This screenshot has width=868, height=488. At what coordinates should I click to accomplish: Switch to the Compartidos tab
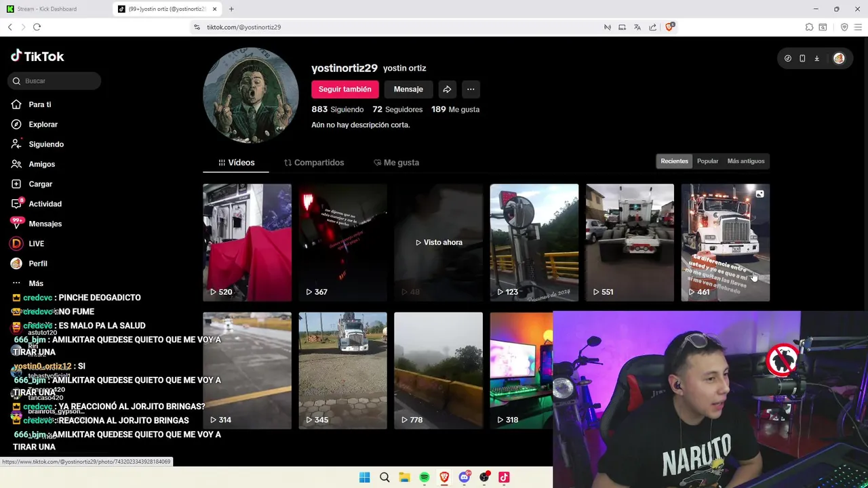(314, 163)
